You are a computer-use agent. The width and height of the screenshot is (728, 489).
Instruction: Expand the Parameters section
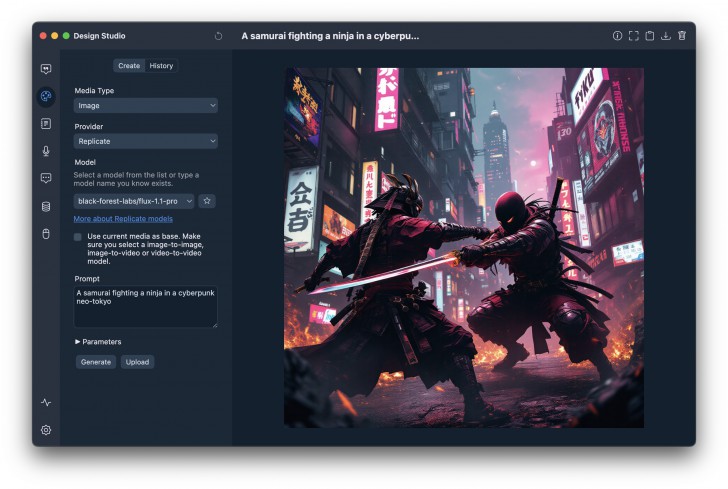click(98, 342)
